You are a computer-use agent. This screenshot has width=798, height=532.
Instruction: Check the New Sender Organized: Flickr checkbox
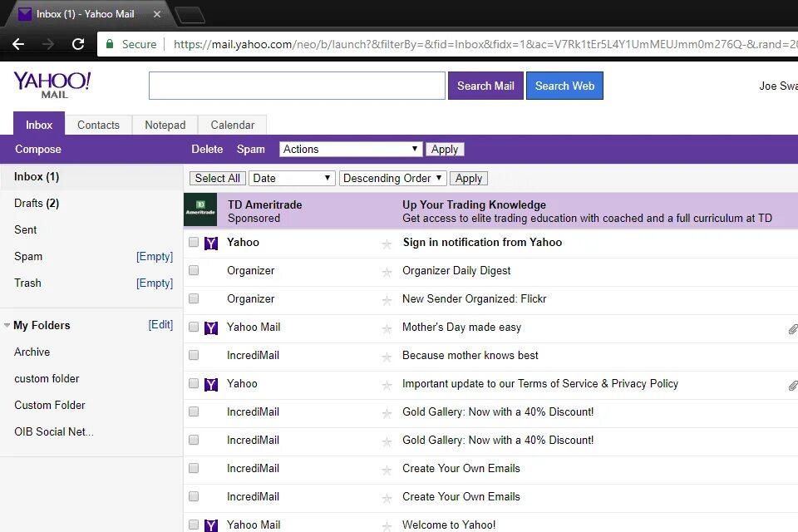[x=194, y=298]
